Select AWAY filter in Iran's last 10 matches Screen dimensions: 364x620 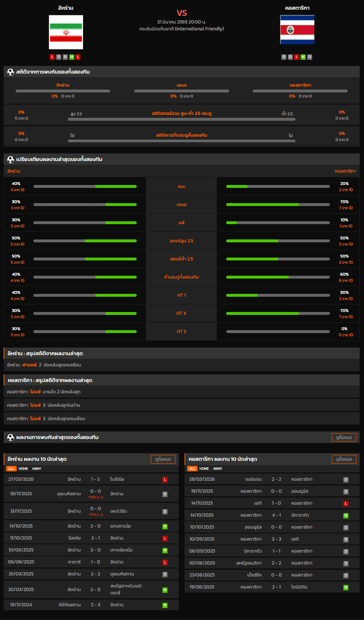pos(36,469)
